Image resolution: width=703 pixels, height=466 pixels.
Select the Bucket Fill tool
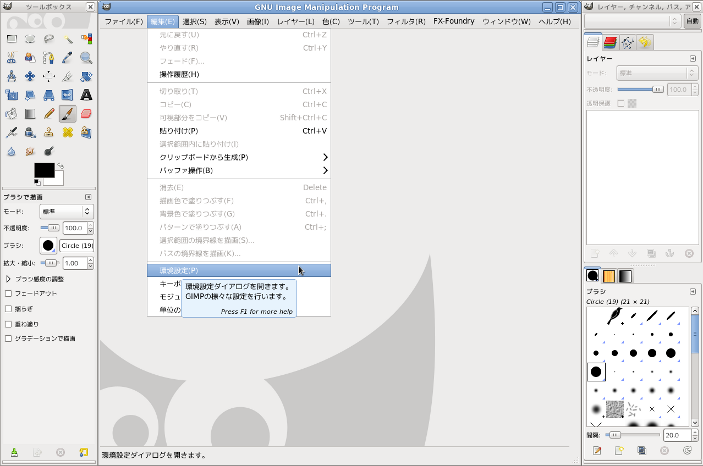(x=12, y=114)
